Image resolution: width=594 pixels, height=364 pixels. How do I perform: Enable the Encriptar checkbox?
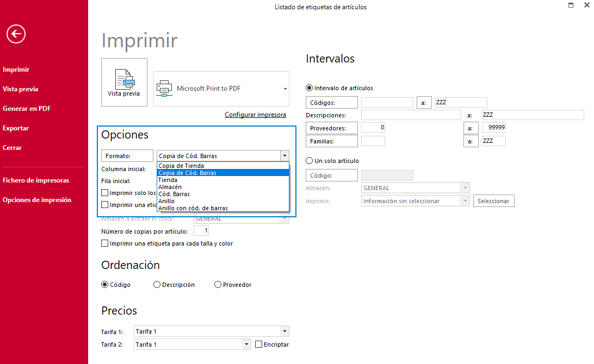click(259, 344)
